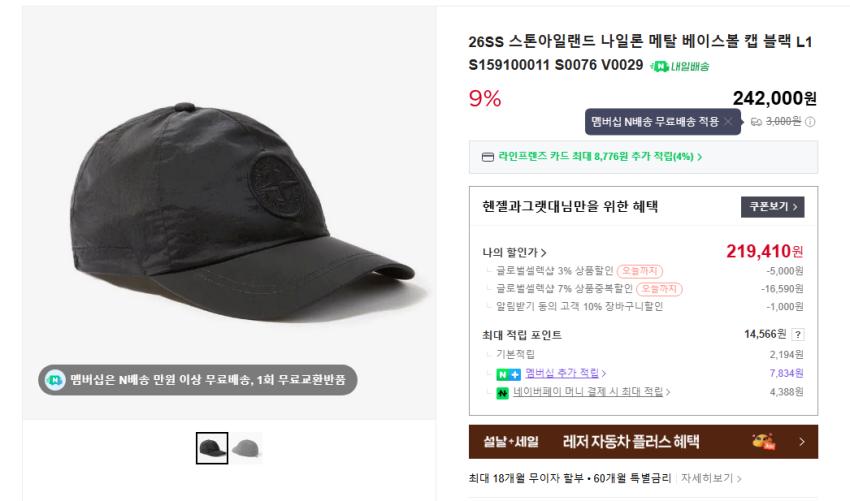The image size is (850, 501).
Task: Click the 쿠폰보기 button
Action: tap(772, 207)
